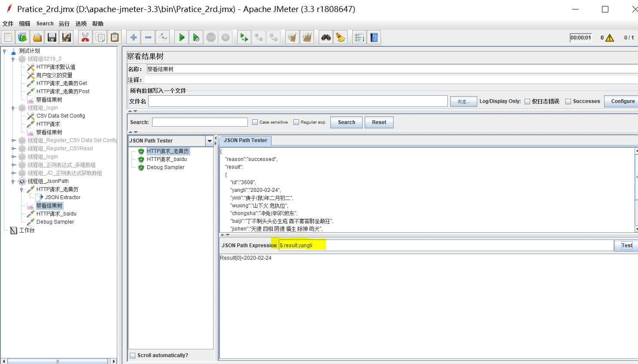The height and width of the screenshot is (364, 638).
Task: Select Debug Sampler in results list
Action: click(165, 167)
